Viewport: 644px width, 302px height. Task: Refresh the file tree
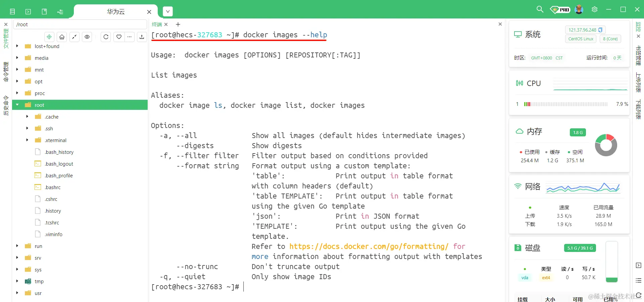[x=106, y=37]
